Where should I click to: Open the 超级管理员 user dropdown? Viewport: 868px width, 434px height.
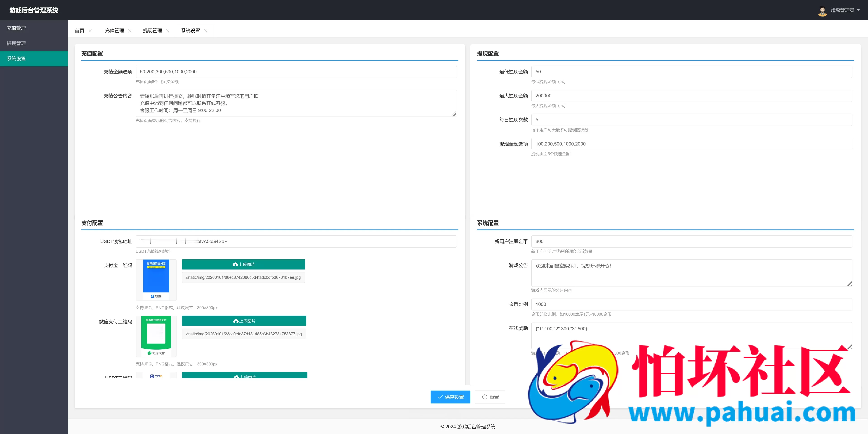(845, 10)
